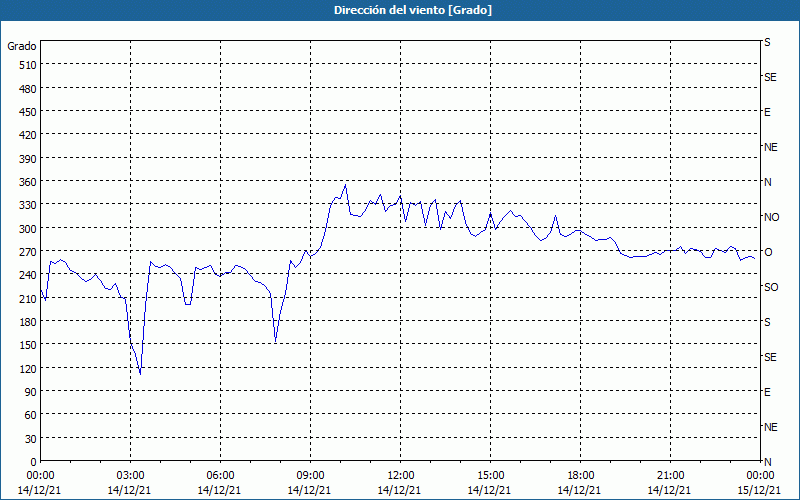Click the '180' y-axis value
This screenshot has width=800, height=500.
pyautogui.click(x=28, y=322)
